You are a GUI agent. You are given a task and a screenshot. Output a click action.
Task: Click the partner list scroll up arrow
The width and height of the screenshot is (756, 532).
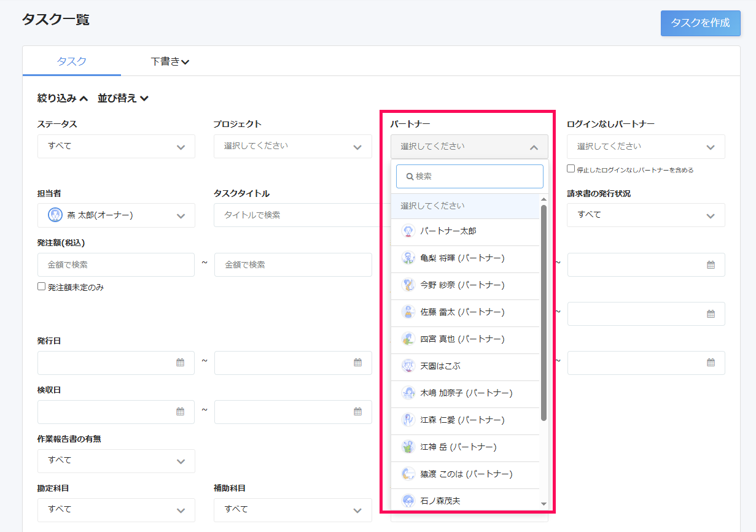point(544,199)
